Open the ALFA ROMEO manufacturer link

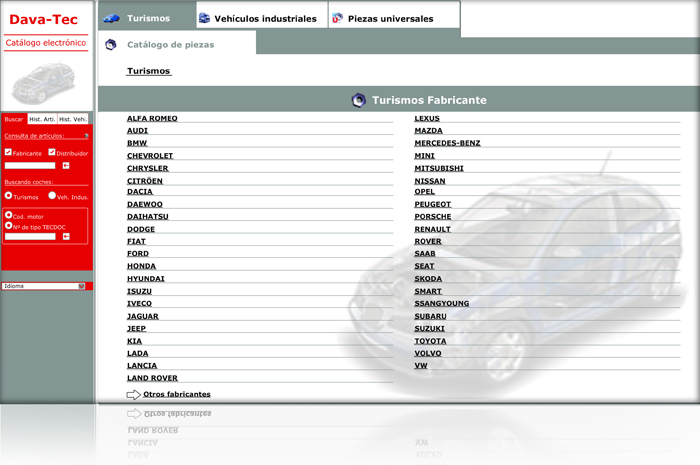click(152, 118)
